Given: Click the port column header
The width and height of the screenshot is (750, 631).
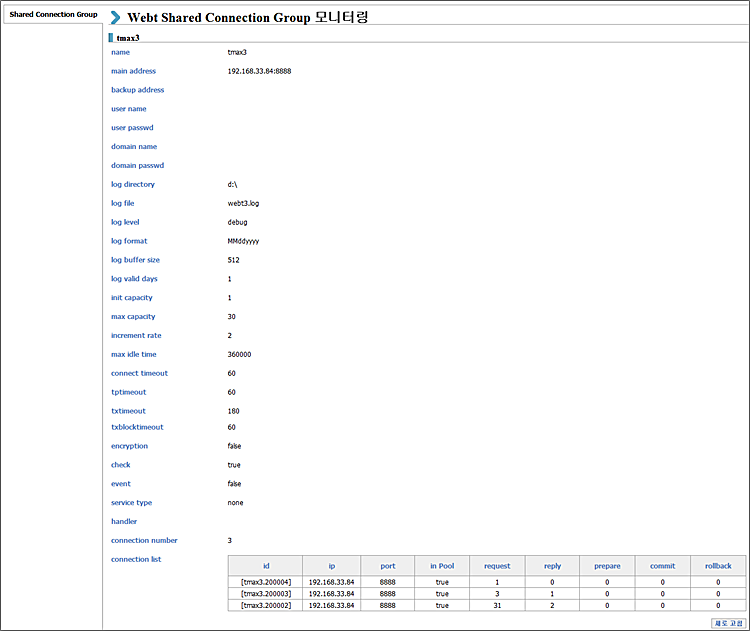Looking at the screenshot, I should (387, 566).
